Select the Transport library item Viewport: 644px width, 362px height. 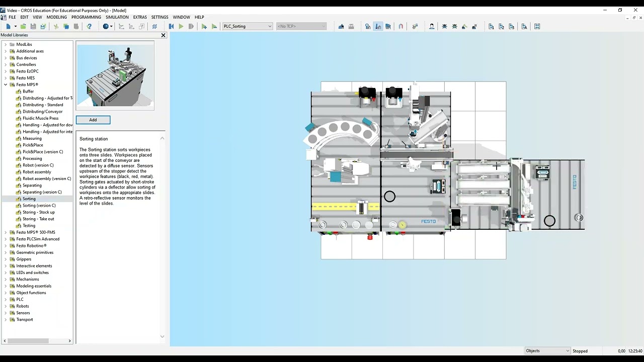[x=24, y=319]
